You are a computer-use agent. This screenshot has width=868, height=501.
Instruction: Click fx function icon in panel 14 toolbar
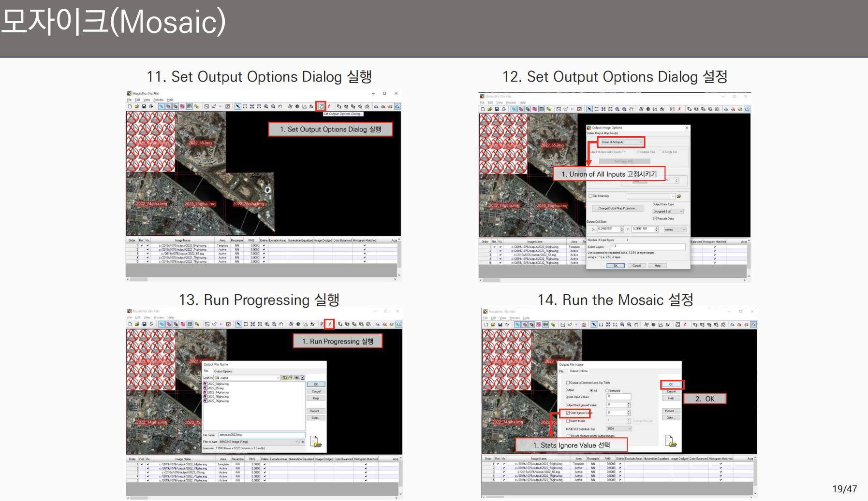pos(667,325)
